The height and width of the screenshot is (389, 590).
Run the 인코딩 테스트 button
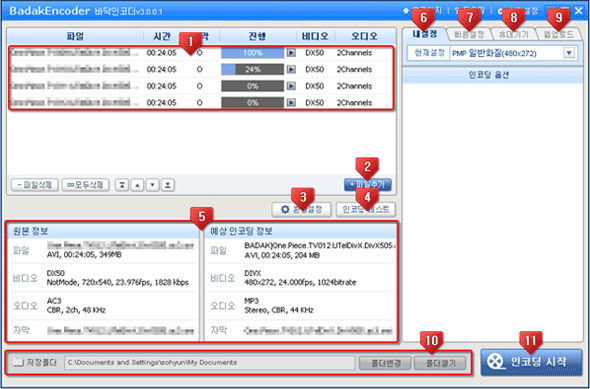(366, 210)
